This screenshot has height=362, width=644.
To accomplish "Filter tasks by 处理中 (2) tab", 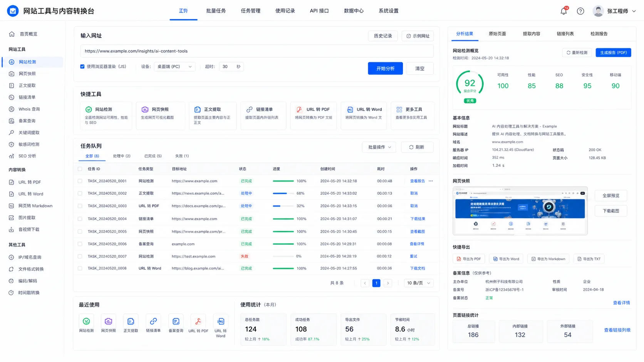I will [122, 156].
